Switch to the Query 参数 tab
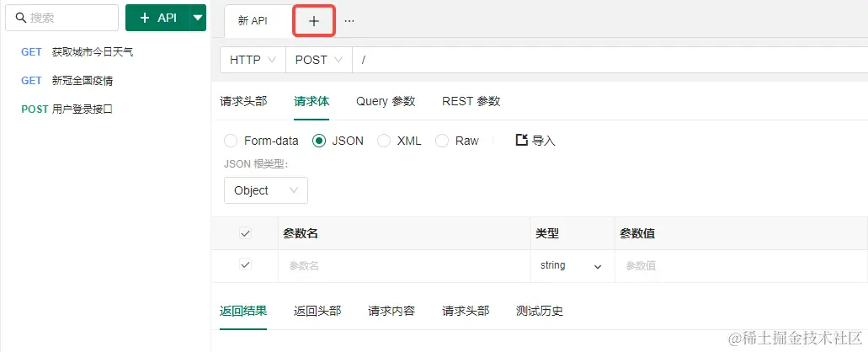This screenshot has height=352, width=868. (386, 101)
